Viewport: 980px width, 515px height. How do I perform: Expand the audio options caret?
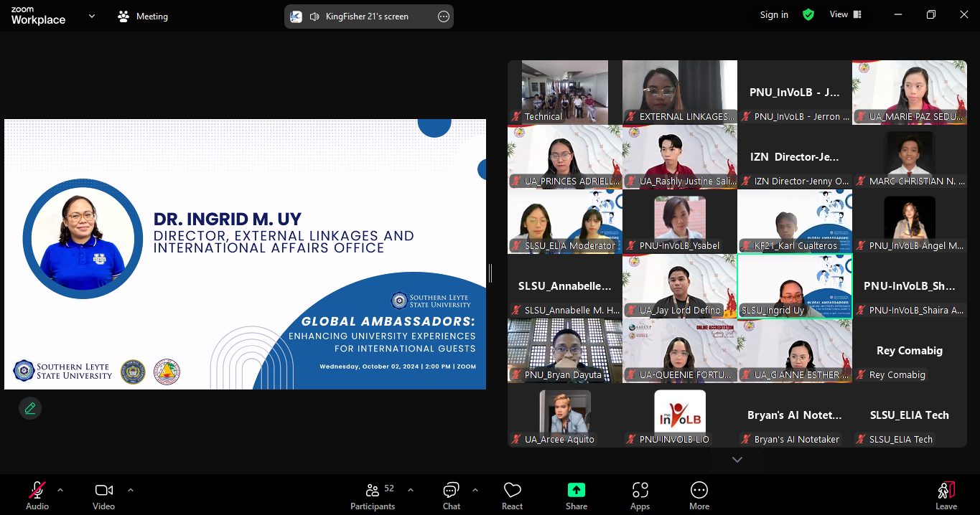(60, 490)
